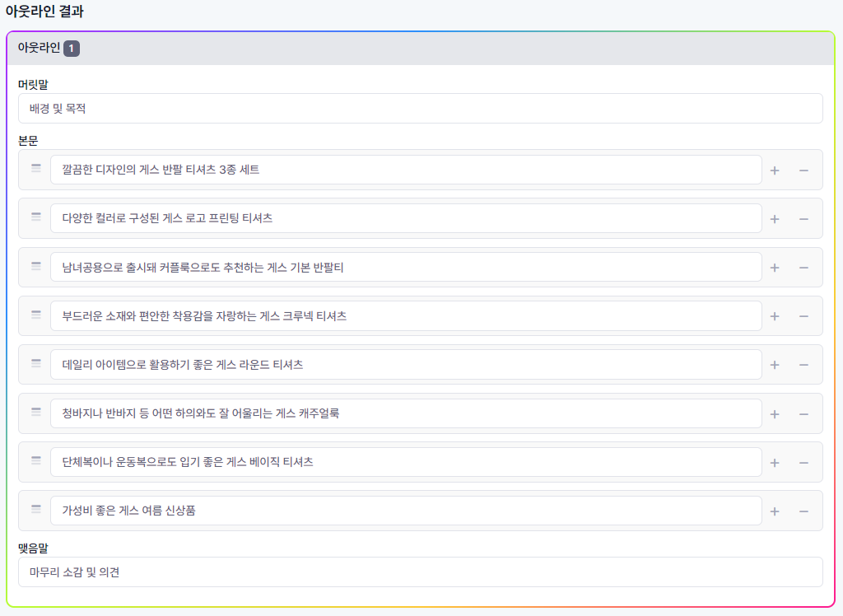
Task: Click the 머릿말 field '배경 및 목적'
Action: [421, 108]
